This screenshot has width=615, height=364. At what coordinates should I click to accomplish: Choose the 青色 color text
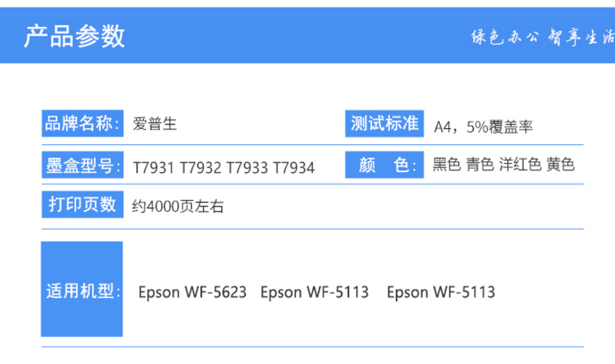click(x=480, y=165)
